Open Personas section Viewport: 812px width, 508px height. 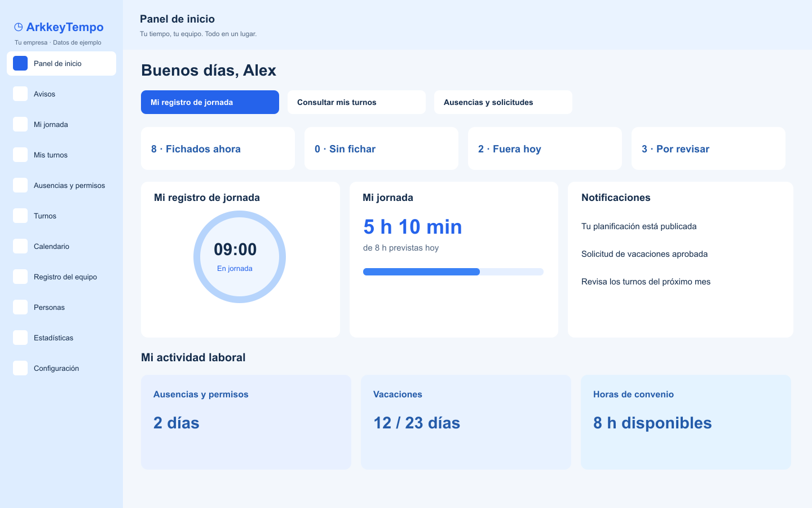[x=61, y=307]
